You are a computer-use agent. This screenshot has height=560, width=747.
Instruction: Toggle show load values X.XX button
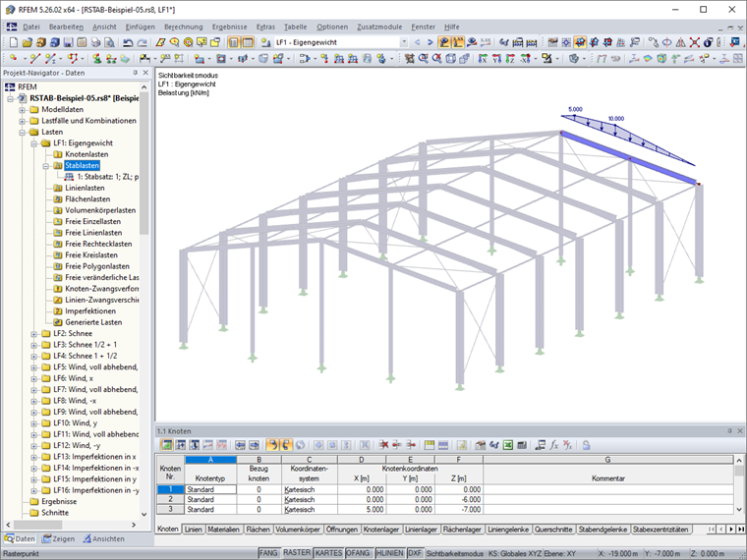tap(458, 42)
